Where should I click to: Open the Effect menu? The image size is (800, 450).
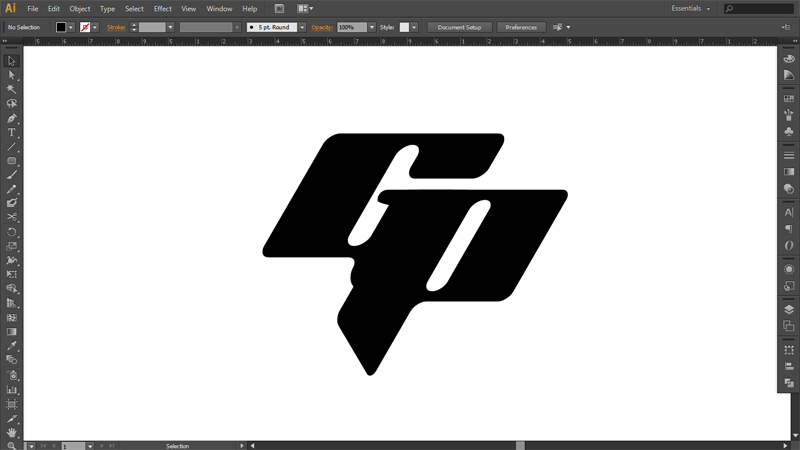(x=162, y=8)
